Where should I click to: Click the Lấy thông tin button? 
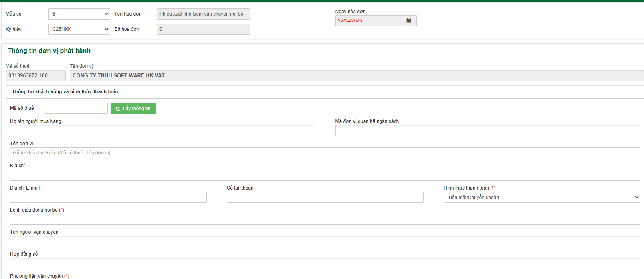(133, 109)
